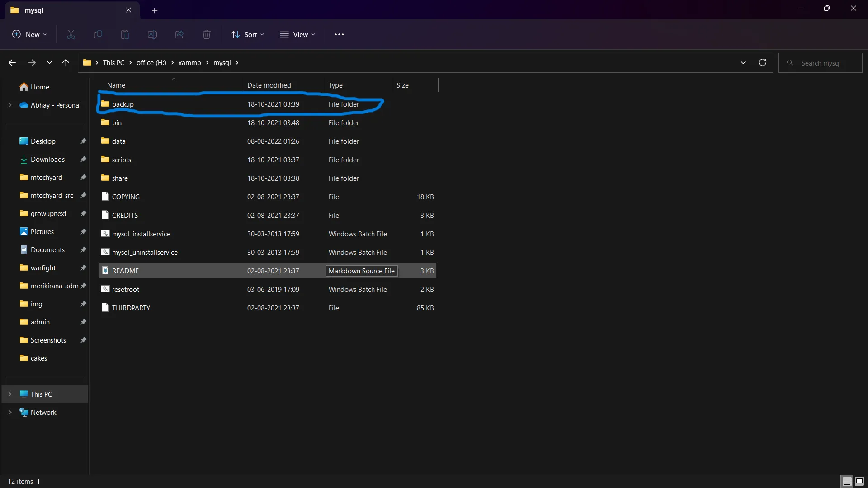Click the New button in toolbar

coord(29,34)
